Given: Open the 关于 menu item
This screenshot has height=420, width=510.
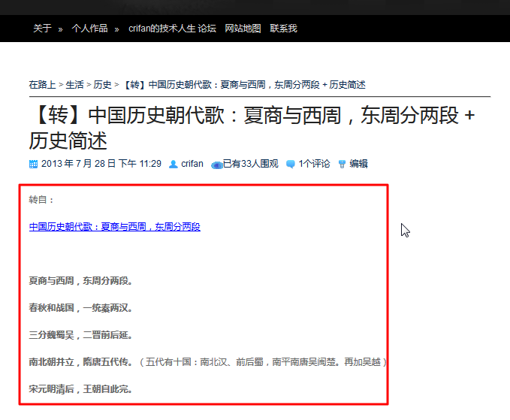Looking at the screenshot, I should (42, 29).
